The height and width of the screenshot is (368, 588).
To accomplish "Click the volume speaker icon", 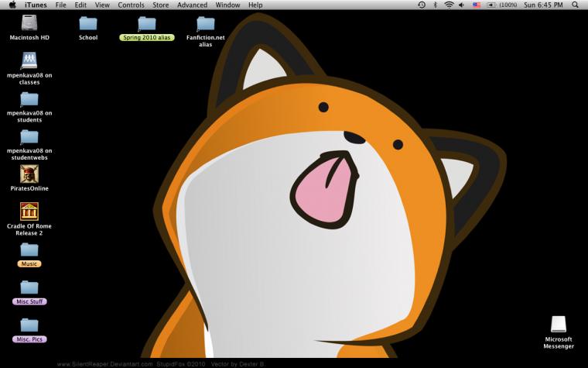I will coord(462,5).
